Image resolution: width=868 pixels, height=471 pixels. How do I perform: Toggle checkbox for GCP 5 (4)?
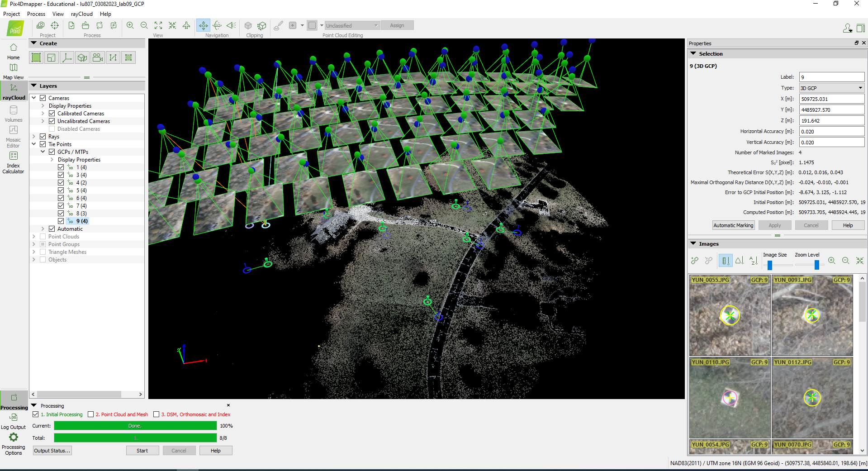61,190
